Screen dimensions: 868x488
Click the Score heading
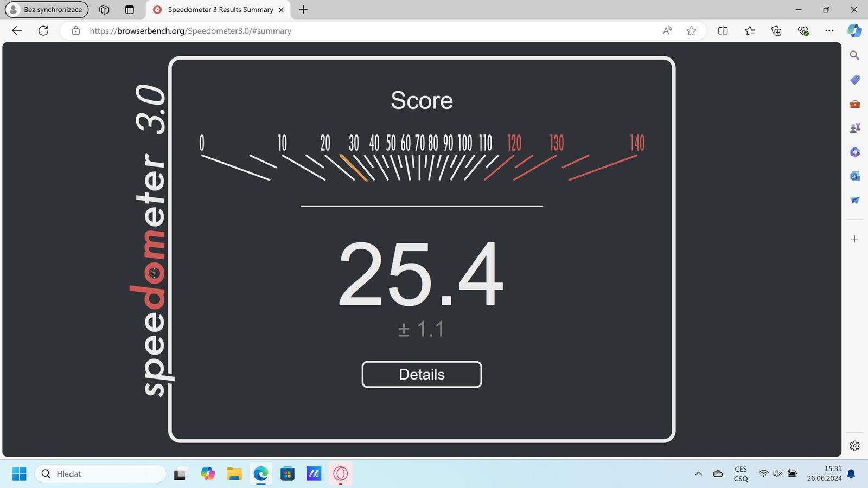point(422,100)
